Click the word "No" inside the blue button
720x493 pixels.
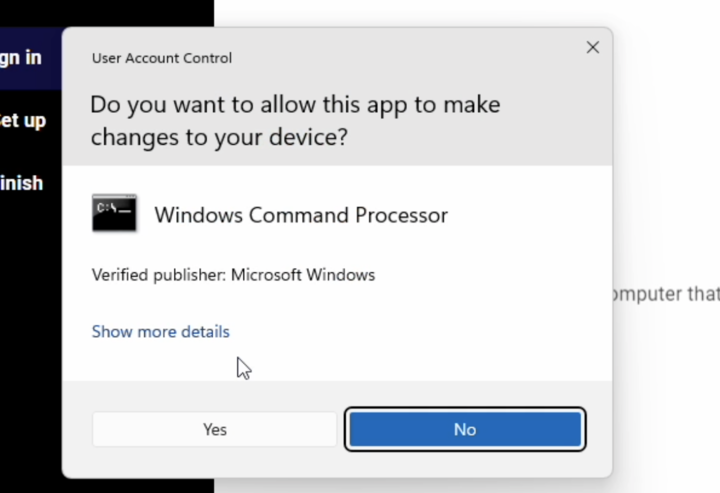[464, 429]
